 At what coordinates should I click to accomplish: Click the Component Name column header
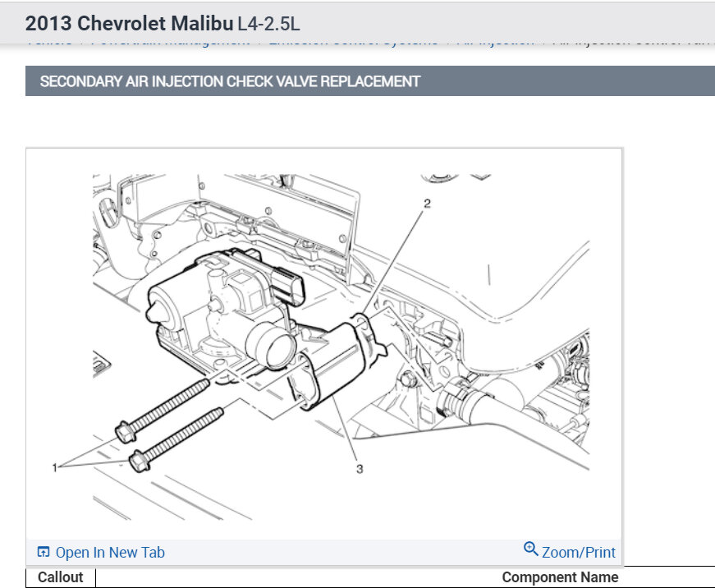(x=560, y=577)
